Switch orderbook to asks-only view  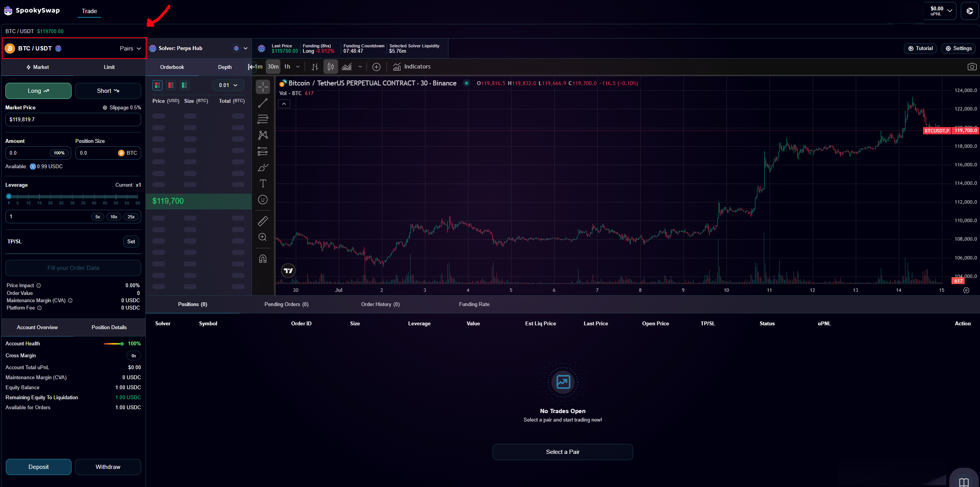coord(171,85)
